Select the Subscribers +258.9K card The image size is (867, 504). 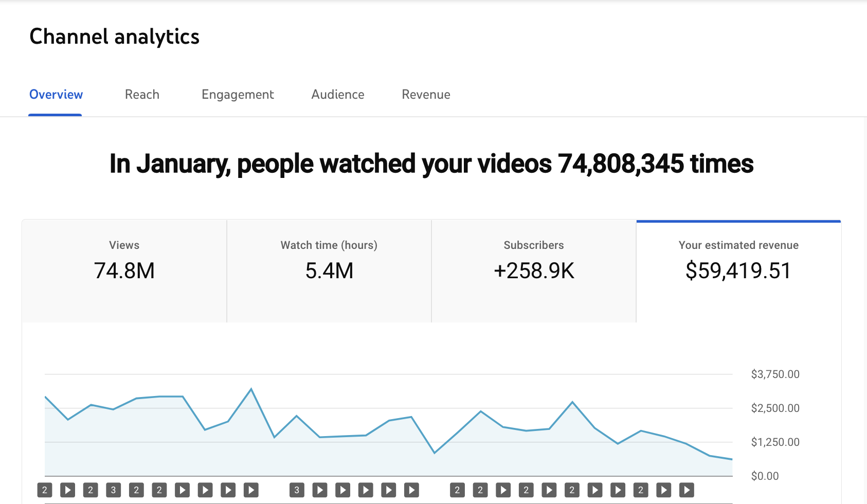click(x=534, y=272)
